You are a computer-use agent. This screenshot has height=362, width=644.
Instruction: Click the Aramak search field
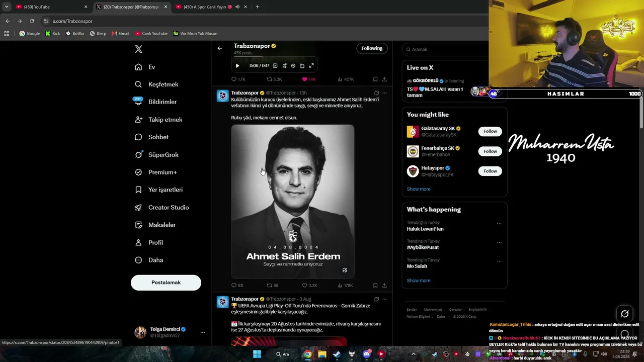[448, 49]
